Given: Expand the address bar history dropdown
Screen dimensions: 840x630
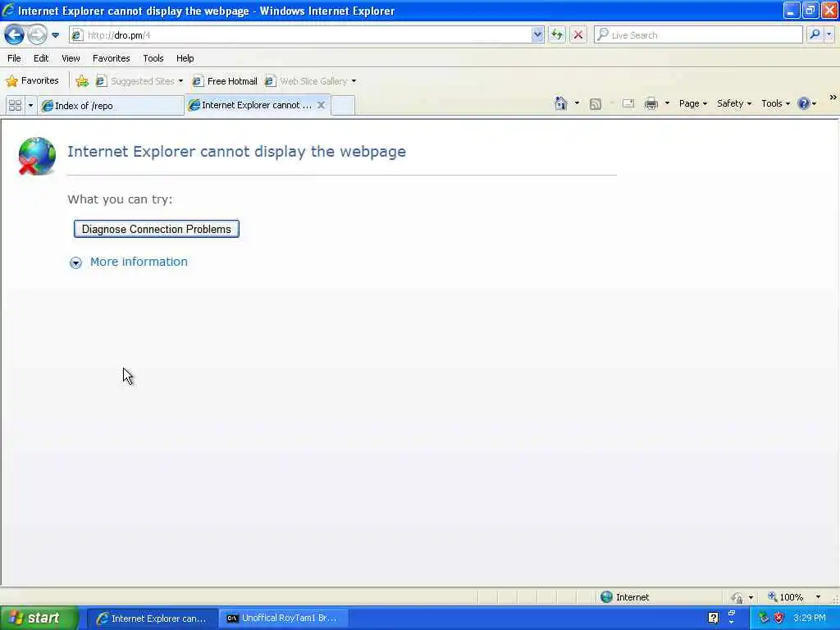Looking at the screenshot, I should click(537, 35).
